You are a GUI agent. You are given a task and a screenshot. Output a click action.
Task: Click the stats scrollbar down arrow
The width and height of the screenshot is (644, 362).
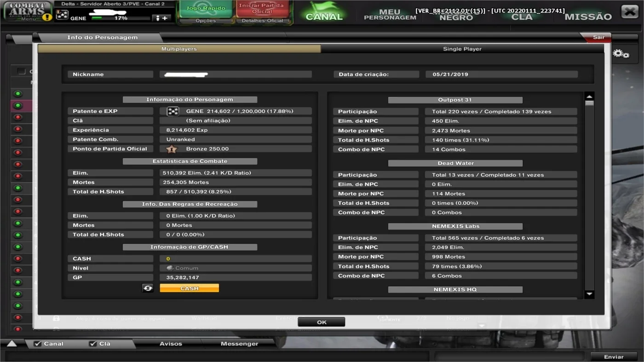(x=589, y=294)
